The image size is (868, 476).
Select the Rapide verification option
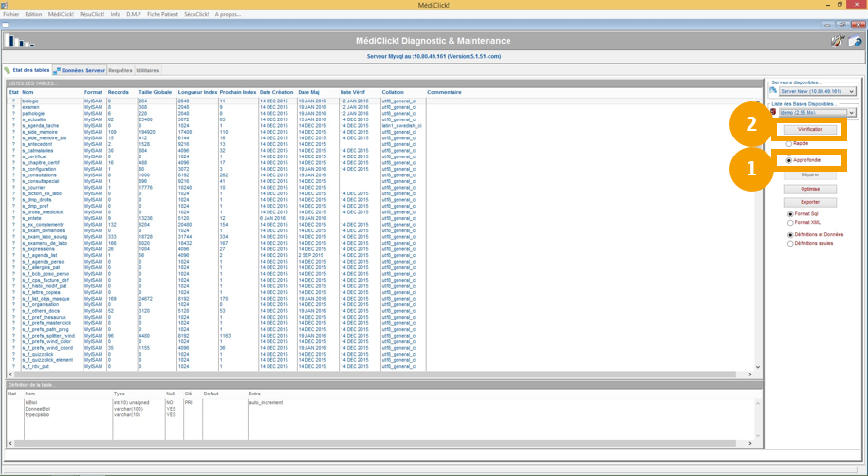pyautogui.click(x=789, y=143)
